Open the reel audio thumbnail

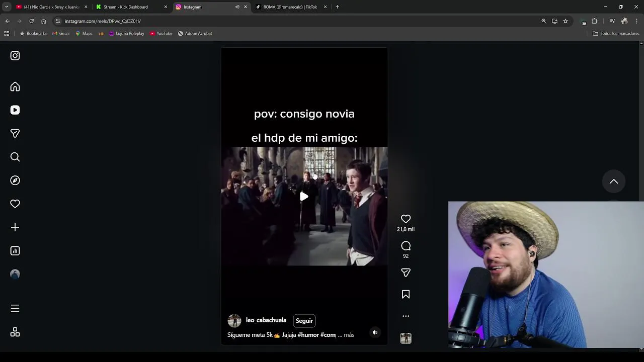pyautogui.click(x=406, y=338)
